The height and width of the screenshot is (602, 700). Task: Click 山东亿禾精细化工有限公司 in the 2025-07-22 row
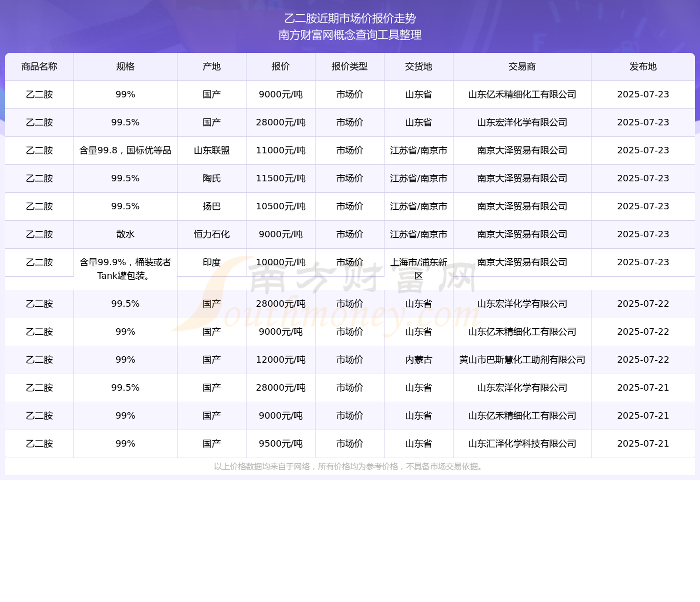[x=522, y=332]
